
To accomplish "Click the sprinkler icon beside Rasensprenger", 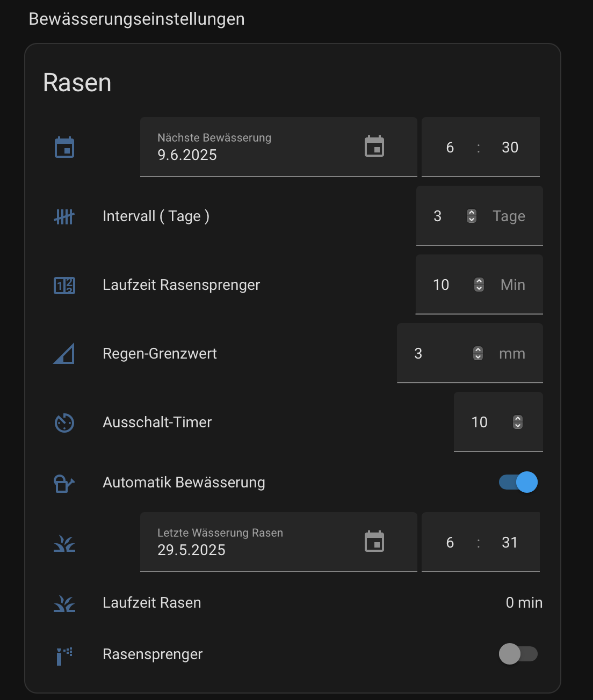I will [64, 655].
